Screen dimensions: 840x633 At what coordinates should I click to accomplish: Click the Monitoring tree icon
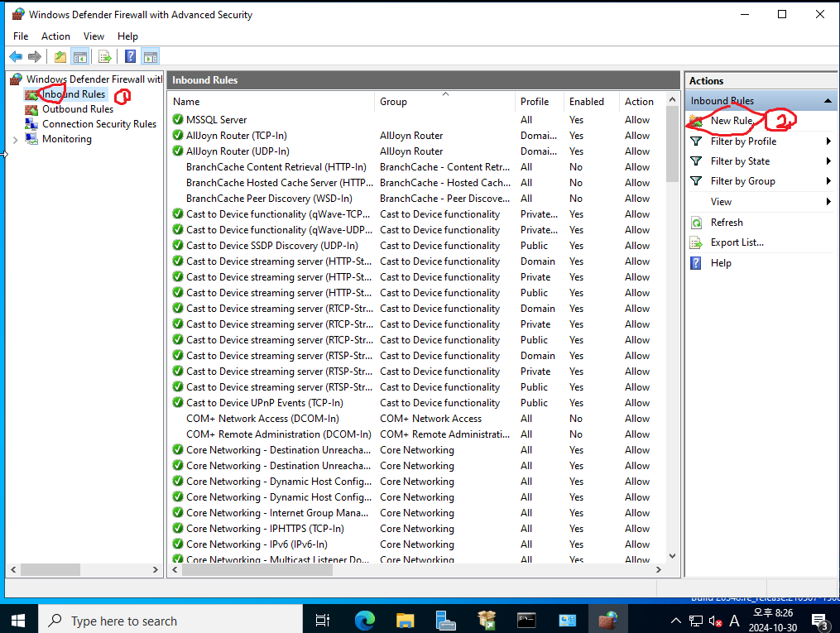tap(31, 139)
